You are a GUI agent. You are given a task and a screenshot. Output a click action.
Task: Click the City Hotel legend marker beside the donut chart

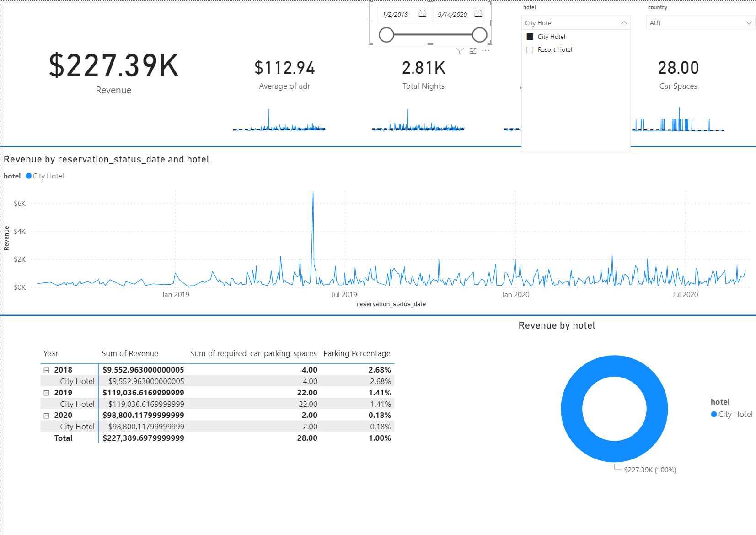click(714, 414)
